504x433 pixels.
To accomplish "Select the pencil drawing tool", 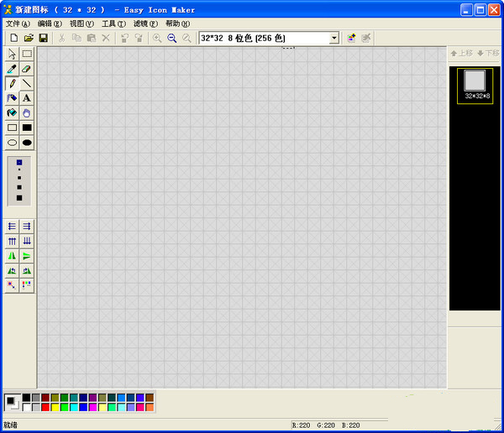I will click(13, 84).
